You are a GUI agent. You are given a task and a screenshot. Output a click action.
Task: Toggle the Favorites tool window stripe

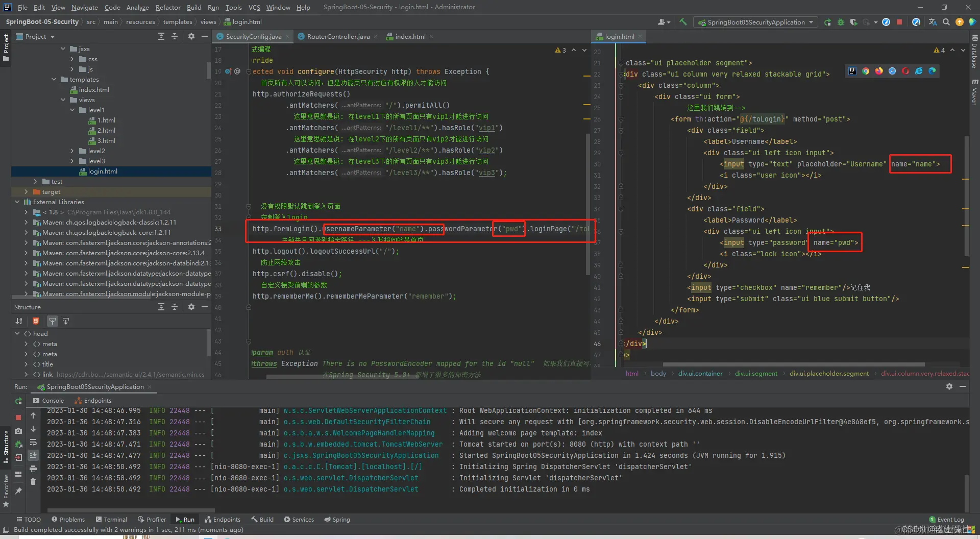[x=6, y=491]
